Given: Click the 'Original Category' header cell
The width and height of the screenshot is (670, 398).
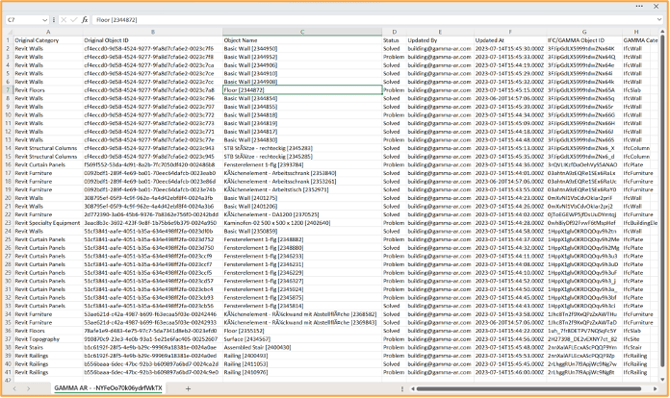Looking at the screenshot, I should pos(48,40).
